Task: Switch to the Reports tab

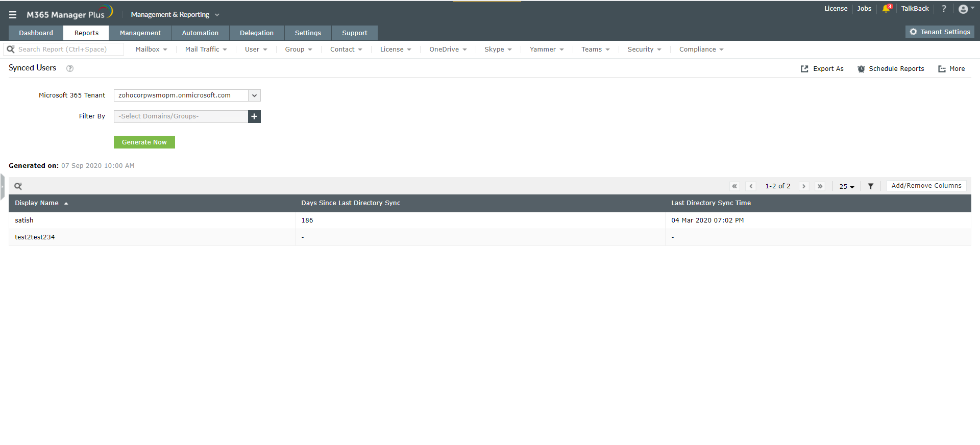Action: 86,33
